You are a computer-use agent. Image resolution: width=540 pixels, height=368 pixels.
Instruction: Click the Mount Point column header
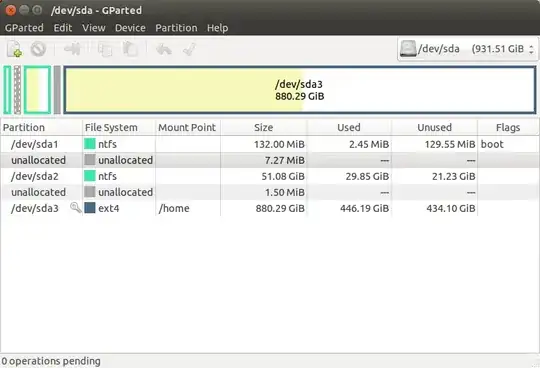click(x=188, y=127)
